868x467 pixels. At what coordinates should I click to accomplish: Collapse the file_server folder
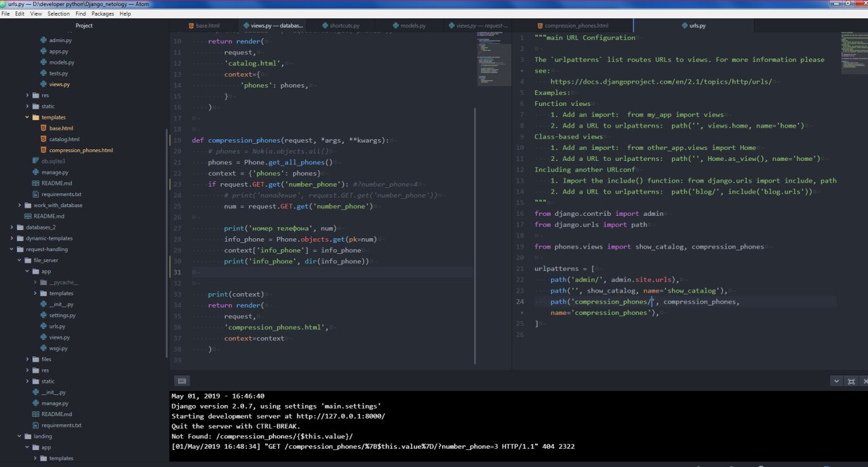pyautogui.click(x=19, y=260)
